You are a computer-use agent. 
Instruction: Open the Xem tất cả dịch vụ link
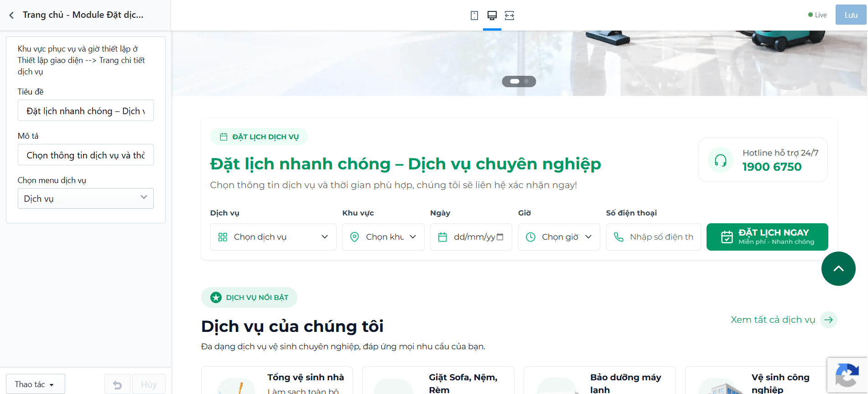coord(773,320)
